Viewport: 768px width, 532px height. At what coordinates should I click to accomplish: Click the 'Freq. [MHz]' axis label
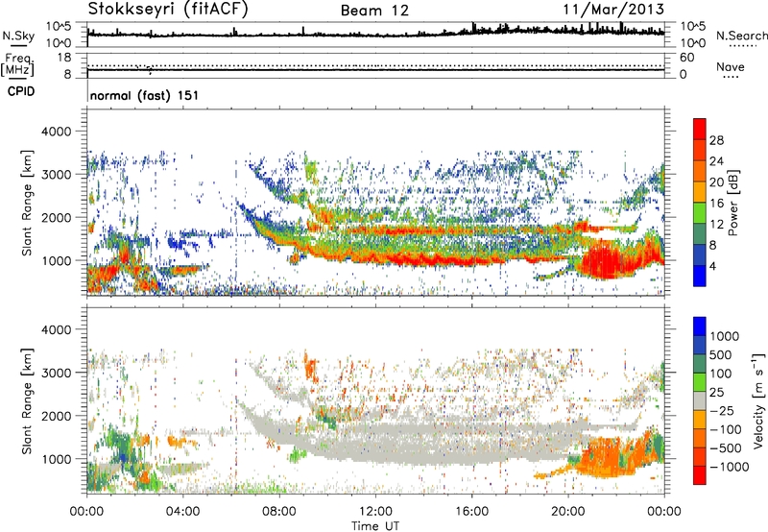17,64
